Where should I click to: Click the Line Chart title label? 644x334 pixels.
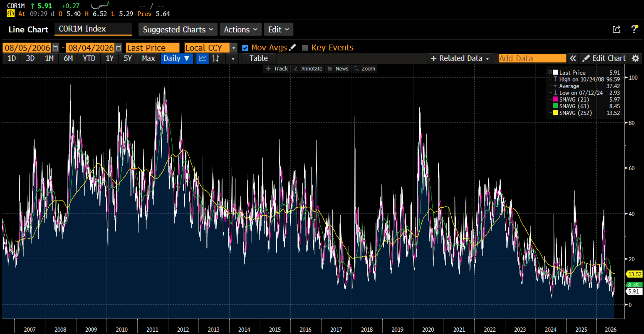click(x=28, y=30)
